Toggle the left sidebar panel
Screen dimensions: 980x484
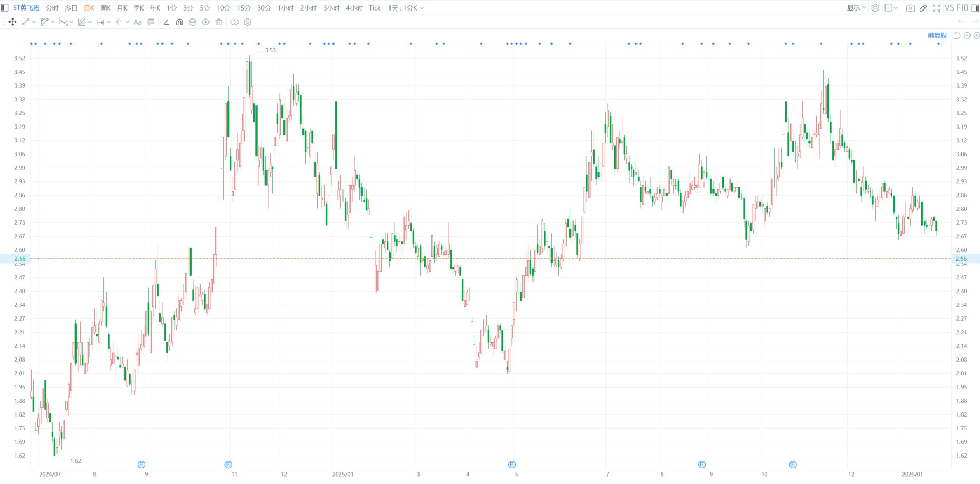tap(5, 8)
